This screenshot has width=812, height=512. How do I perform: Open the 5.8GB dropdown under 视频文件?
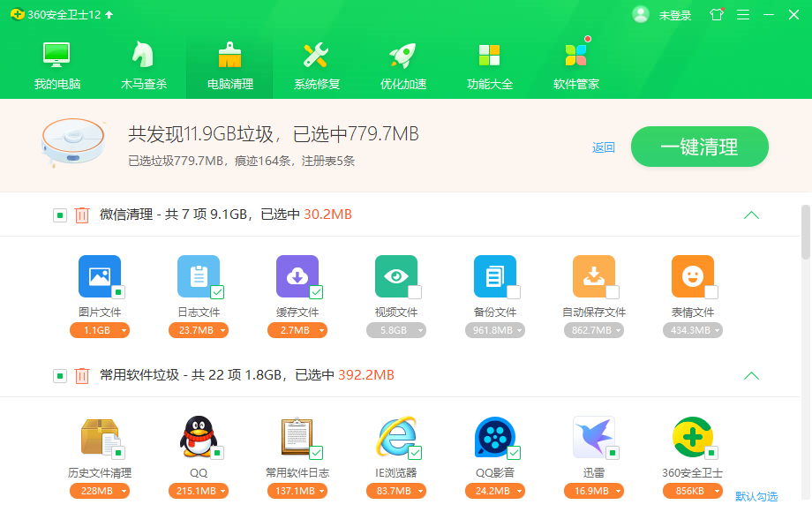pyautogui.click(x=396, y=330)
